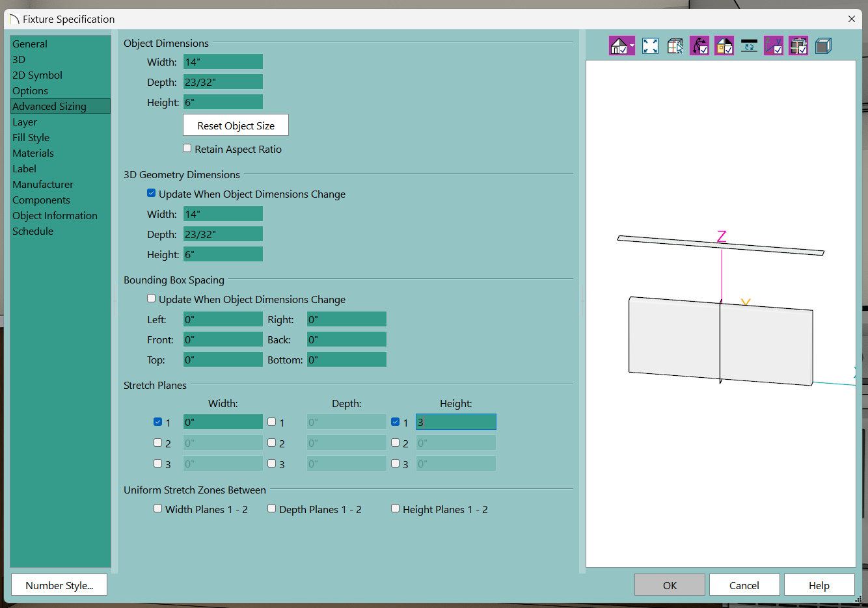Open the Number Style dialog
The image size is (868, 608).
(59, 585)
